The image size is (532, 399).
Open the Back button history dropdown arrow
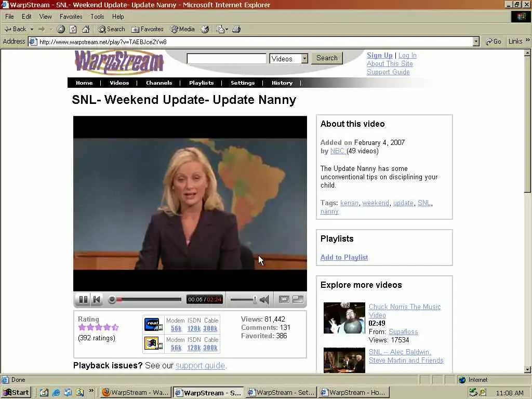point(32,29)
